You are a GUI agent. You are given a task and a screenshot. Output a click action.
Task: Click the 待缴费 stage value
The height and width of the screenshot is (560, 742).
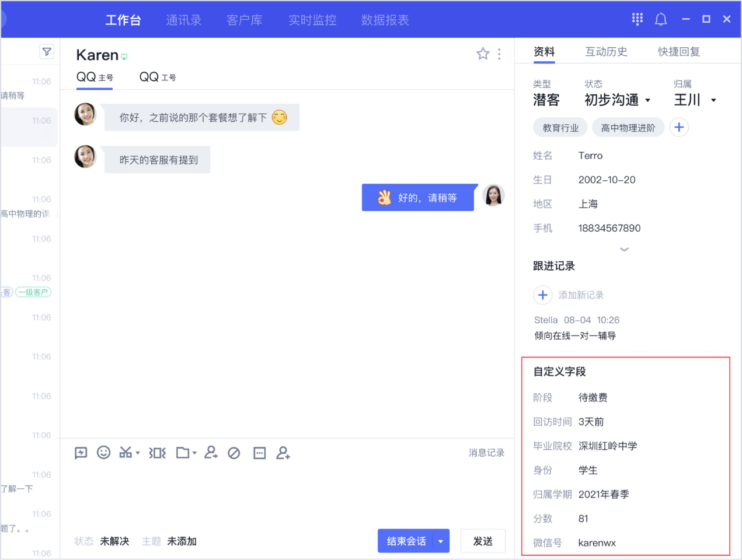(593, 398)
